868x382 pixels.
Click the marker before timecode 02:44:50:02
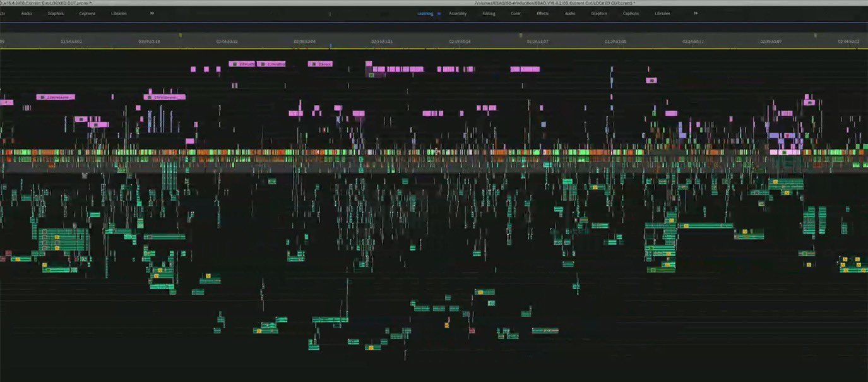pyautogui.click(x=814, y=35)
